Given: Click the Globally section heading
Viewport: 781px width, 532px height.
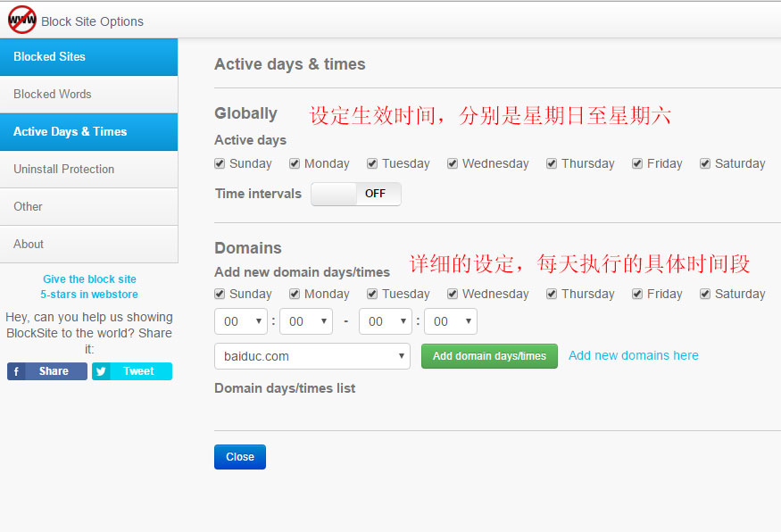Looking at the screenshot, I should click(245, 113).
